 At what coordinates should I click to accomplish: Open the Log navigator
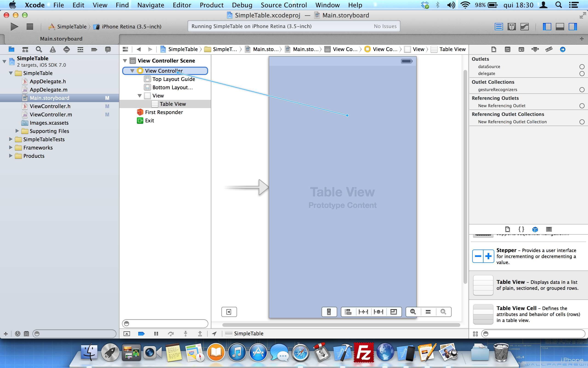[x=108, y=49]
